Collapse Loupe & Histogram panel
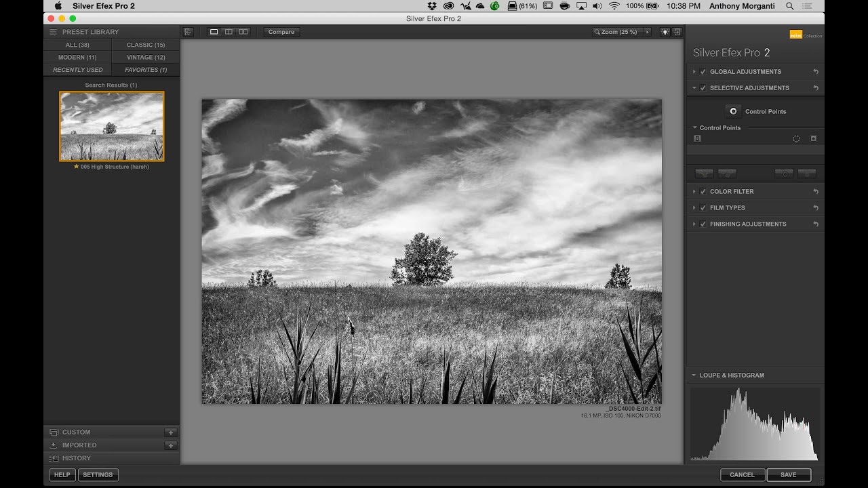 click(x=694, y=375)
